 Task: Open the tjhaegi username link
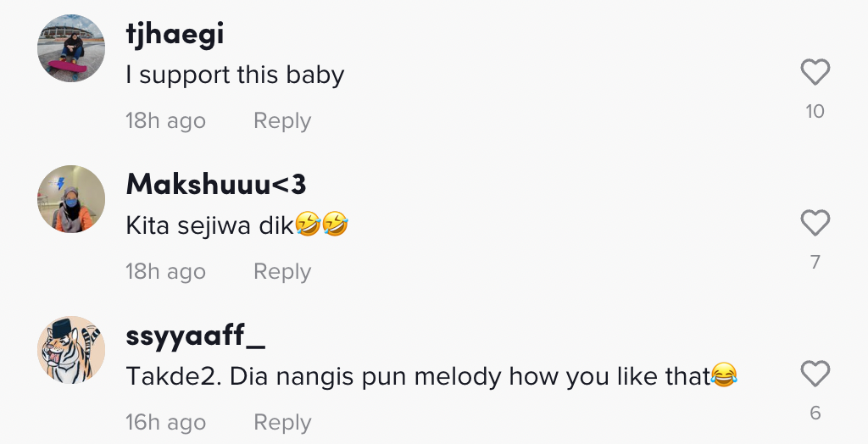175,34
